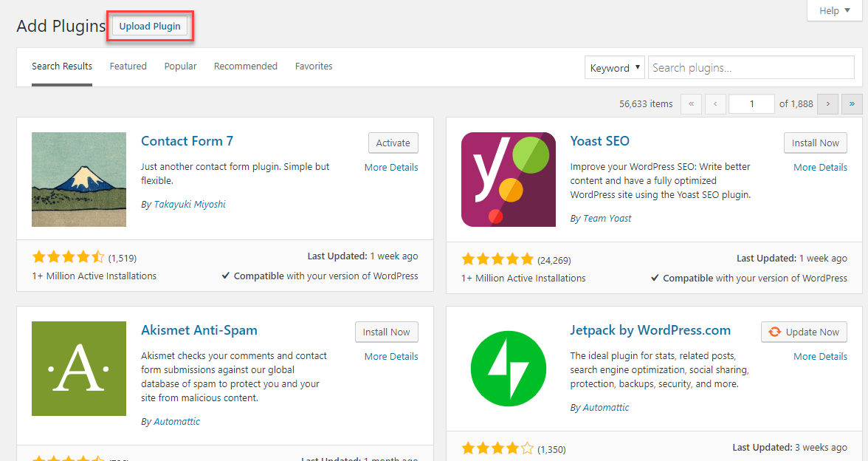Click Update Now for Jetpack
The image size is (868, 461).
pos(804,332)
